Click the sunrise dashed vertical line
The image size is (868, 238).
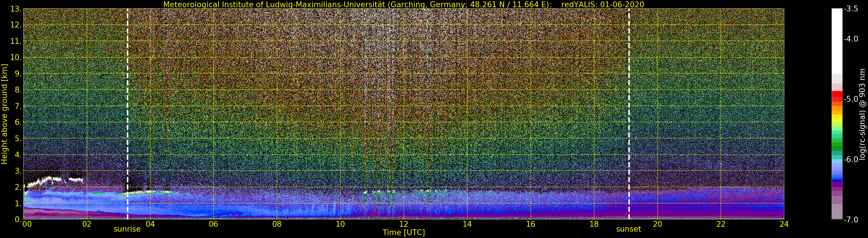[128, 114]
